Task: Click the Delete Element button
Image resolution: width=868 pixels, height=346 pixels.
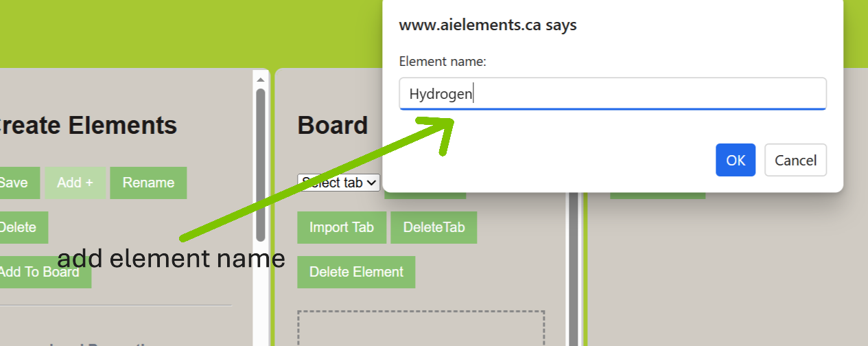Action: pos(356,272)
